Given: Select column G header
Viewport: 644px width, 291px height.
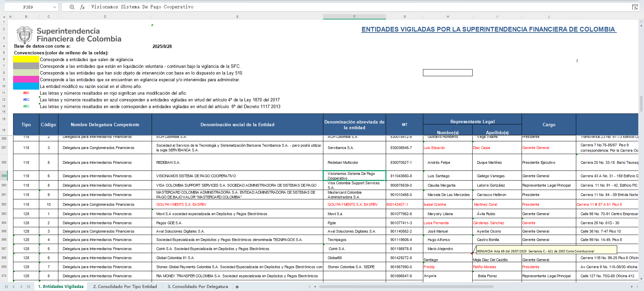Looking at the screenshot, I should tap(405, 16).
